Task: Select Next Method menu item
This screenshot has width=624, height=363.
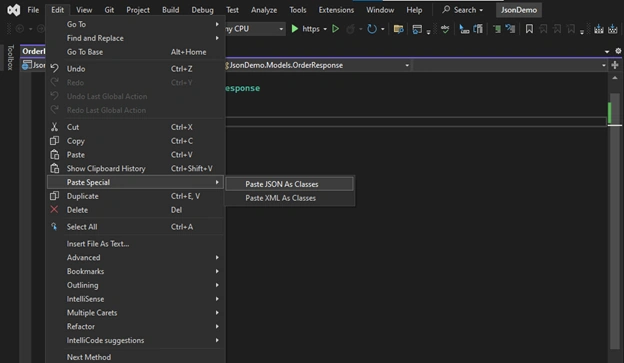Action: click(x=135, y=357)
